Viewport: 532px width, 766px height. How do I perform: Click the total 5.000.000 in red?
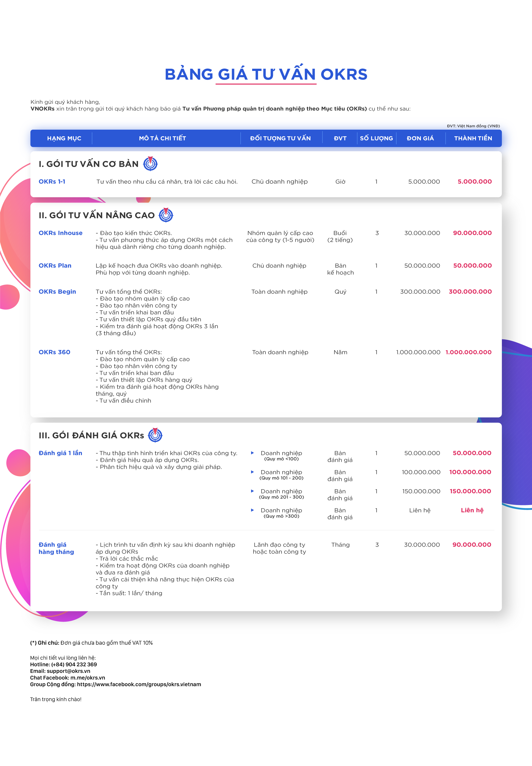tap(475, 181)
